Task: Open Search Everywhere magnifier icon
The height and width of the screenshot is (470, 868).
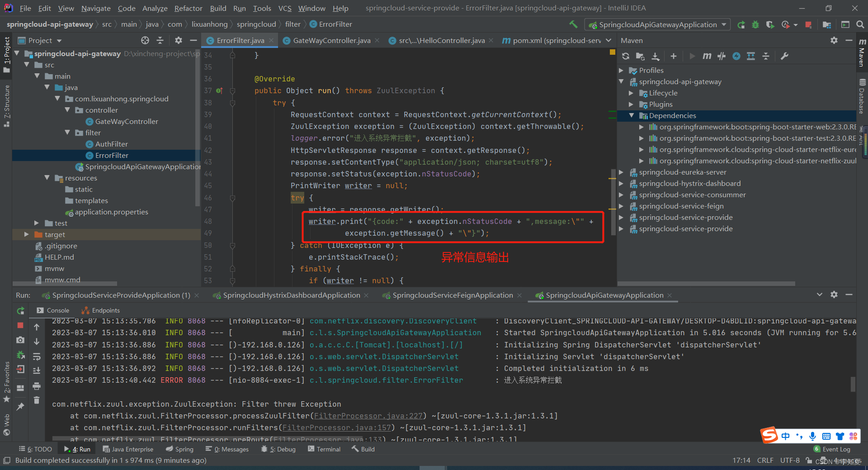Action: 860,24
